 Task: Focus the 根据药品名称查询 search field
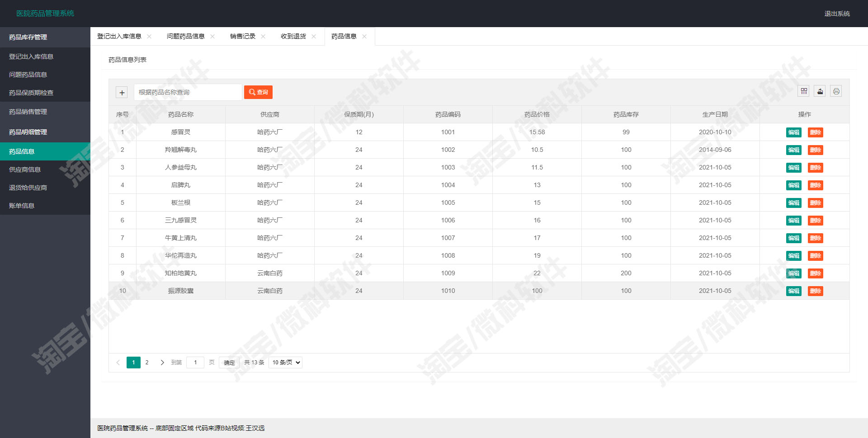pos(188,92)
